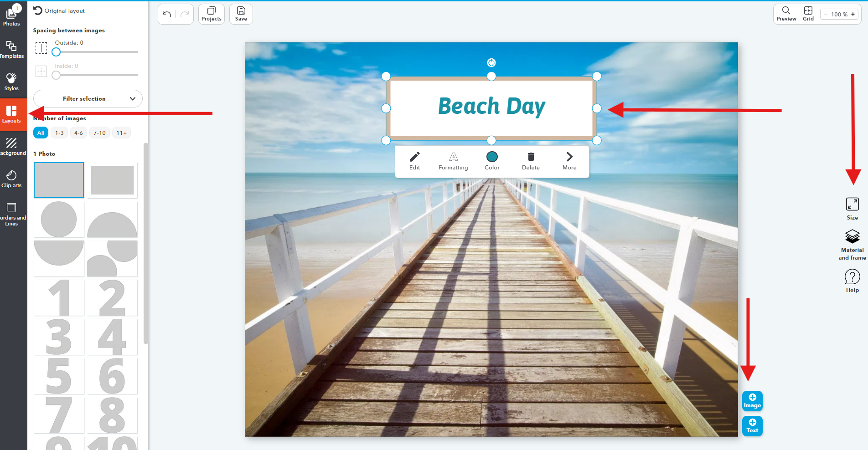868x450 pixels.
Task: Choose the top half-circle layout
Action: coord(112,219)
